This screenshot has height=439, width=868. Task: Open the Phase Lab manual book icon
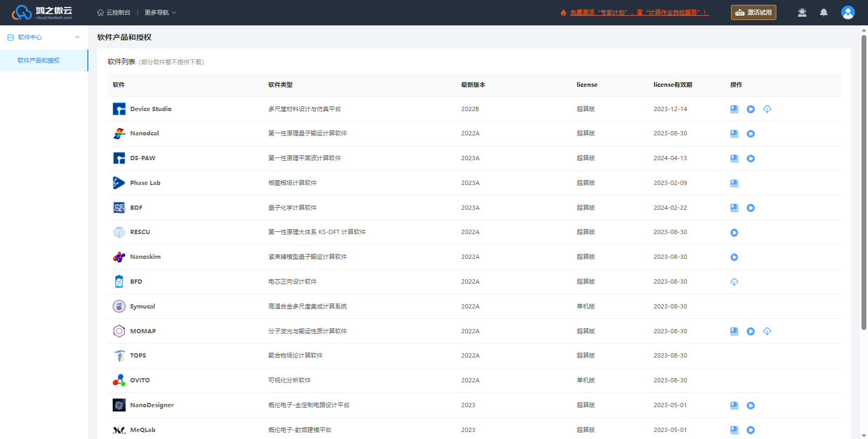click(x=734, y=183)
